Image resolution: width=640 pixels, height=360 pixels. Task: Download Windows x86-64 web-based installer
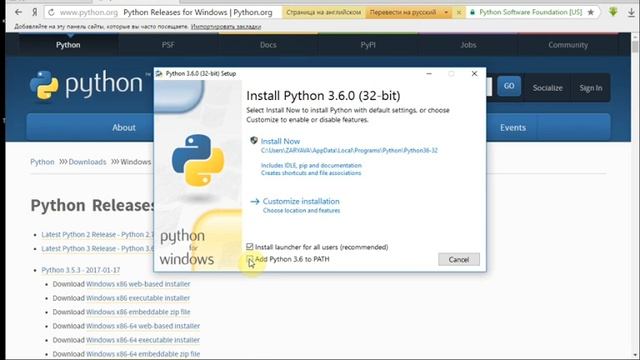click(x=143, y=326)
